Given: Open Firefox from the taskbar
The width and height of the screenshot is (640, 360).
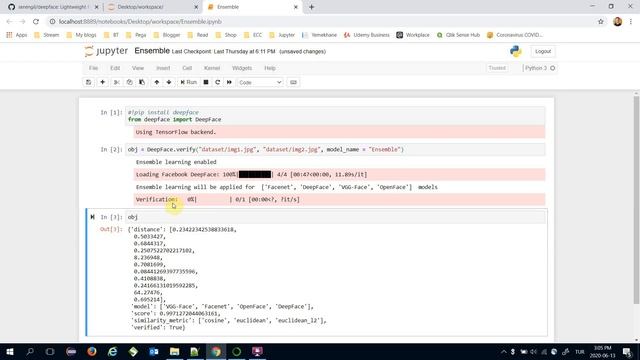Looking at the screenshot, I should [91, 351].
